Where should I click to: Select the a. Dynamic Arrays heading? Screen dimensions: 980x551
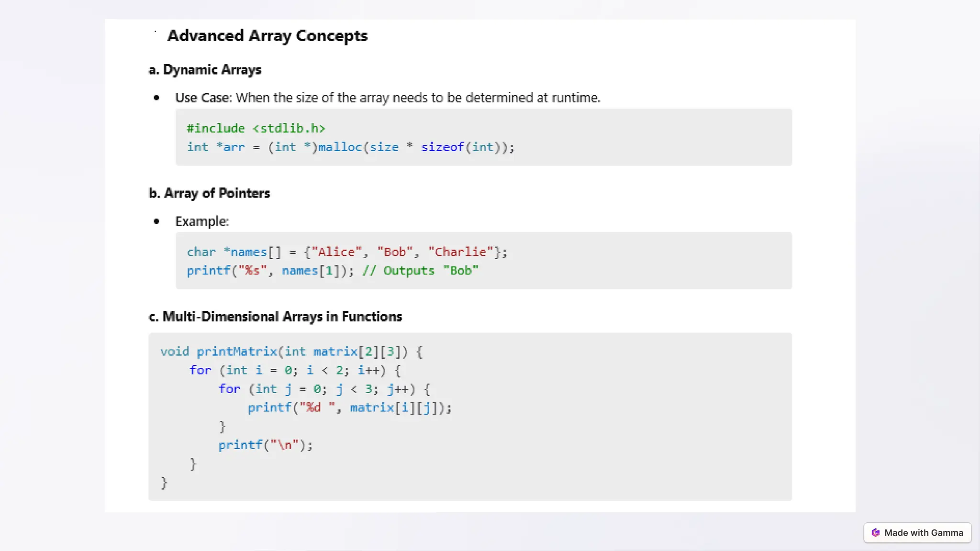click(x=205, y=70)
